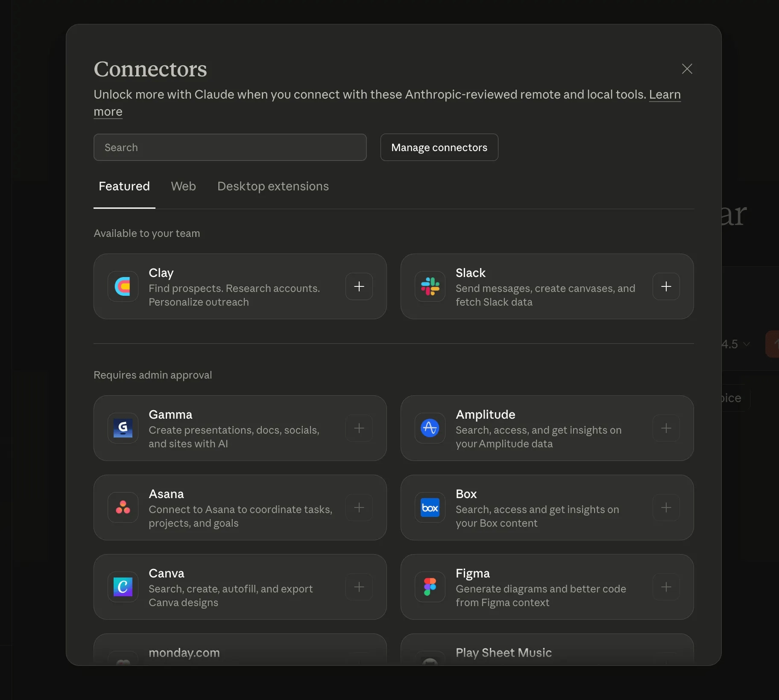Click the plus icon for Gamma
The image size is (779, 700).
pyautogui.click(x=359, y=428)
